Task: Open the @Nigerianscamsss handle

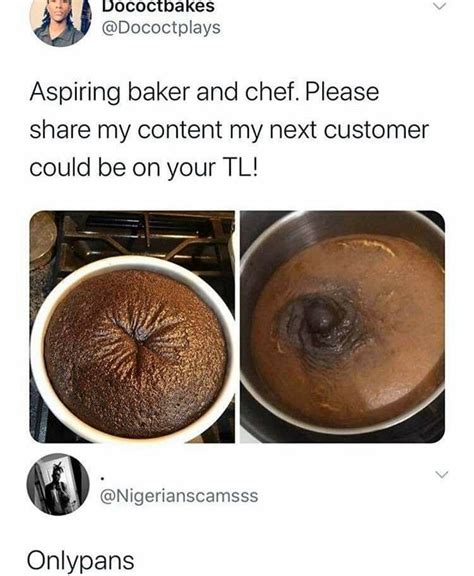Action: pyautogui.click(x=179, y=496)
